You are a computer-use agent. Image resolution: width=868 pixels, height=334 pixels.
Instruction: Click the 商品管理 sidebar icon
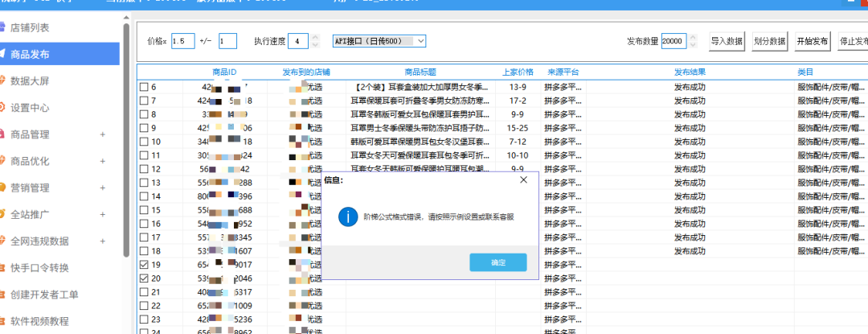click(x=2, y=134)
